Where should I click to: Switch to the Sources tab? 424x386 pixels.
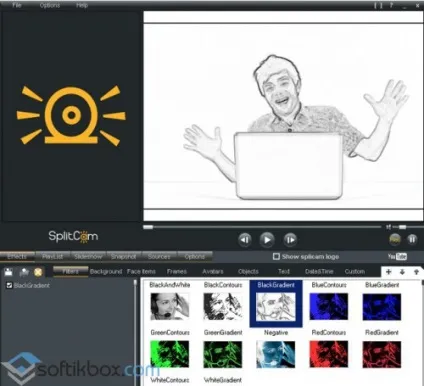tap(159, 257)
